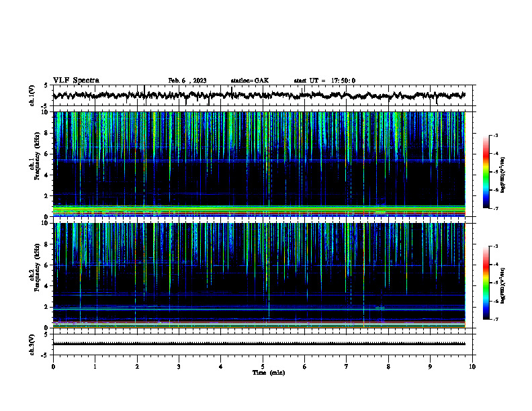Click the 5 minute tick on time axis
Screen dimensions: 532x411
263,367
